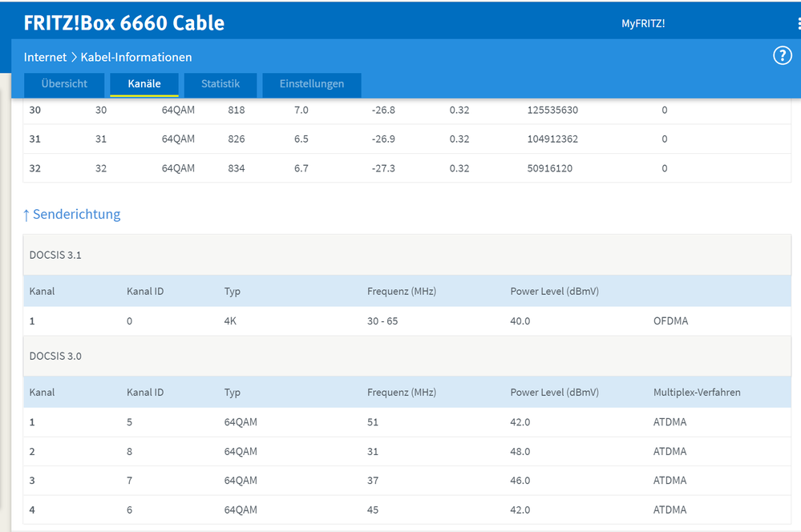Image resolution: width=801 pixels, height=532 pixels.
Task: Click the breadcrumb chevron after Internet
Action: (x=74, y=57)
